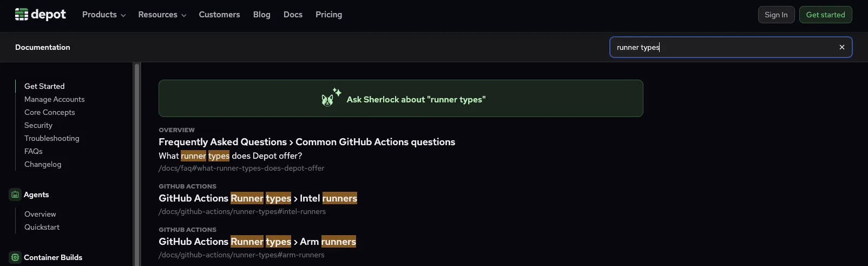Screen dimensions: 868x266
Task: Click the sidebar vertical scrollbar
Action: [x=137, y=163]
